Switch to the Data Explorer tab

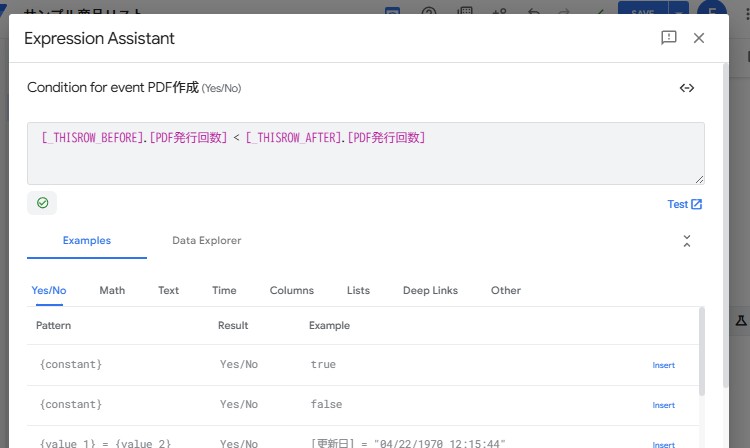click(x=206, y=241)
